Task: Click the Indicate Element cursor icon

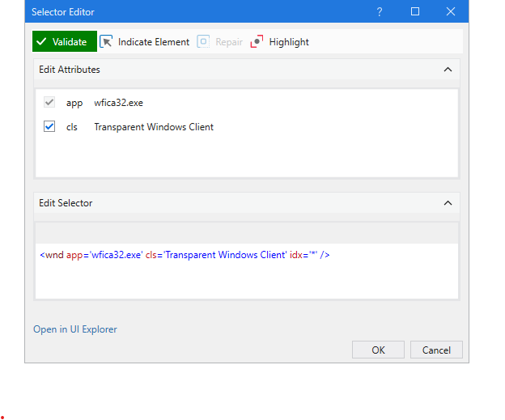Action: 106,41
